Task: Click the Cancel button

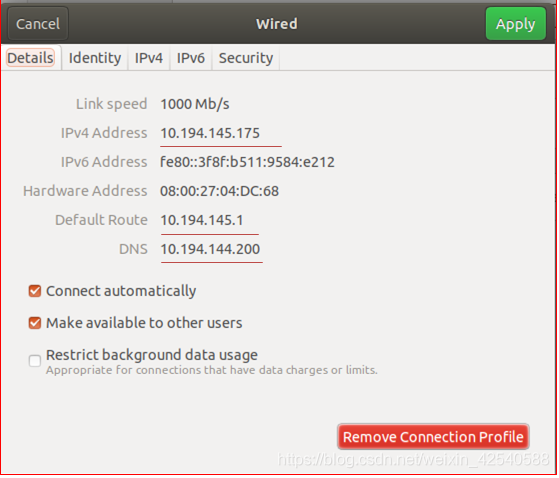Action: point(38,24)
